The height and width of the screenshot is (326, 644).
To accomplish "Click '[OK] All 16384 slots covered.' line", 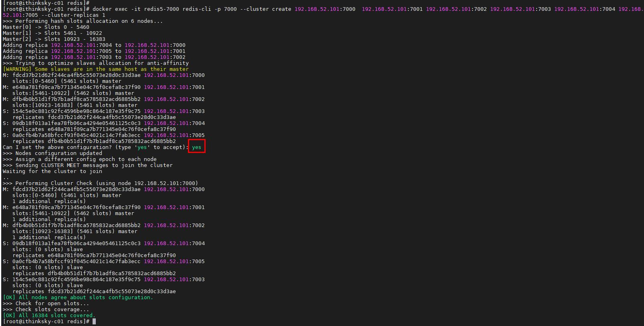I will pos(49,315).
